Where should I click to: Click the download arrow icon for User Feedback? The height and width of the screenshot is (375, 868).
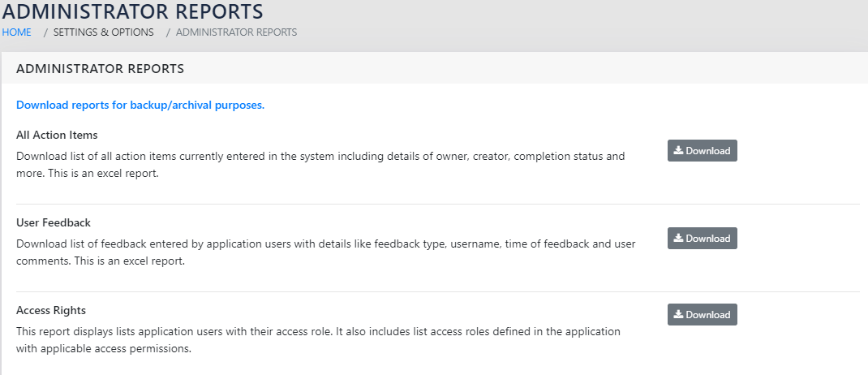678,239
